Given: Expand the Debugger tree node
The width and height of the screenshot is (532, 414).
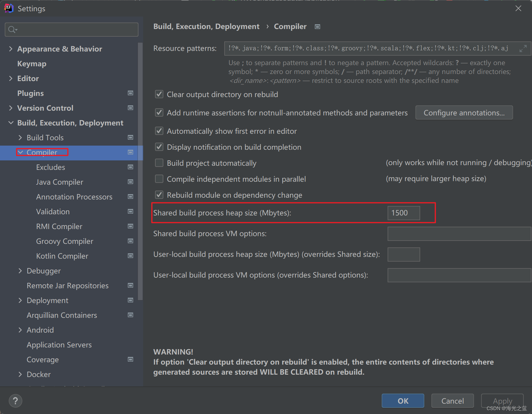Looking at the screenshot, I should click(20, 270).
